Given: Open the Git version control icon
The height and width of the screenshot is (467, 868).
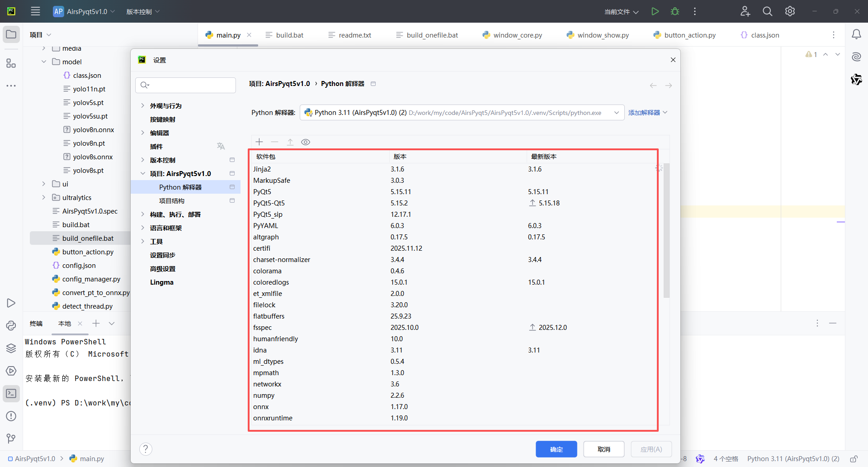Looking at the screenshot, I should coord(11,438).
